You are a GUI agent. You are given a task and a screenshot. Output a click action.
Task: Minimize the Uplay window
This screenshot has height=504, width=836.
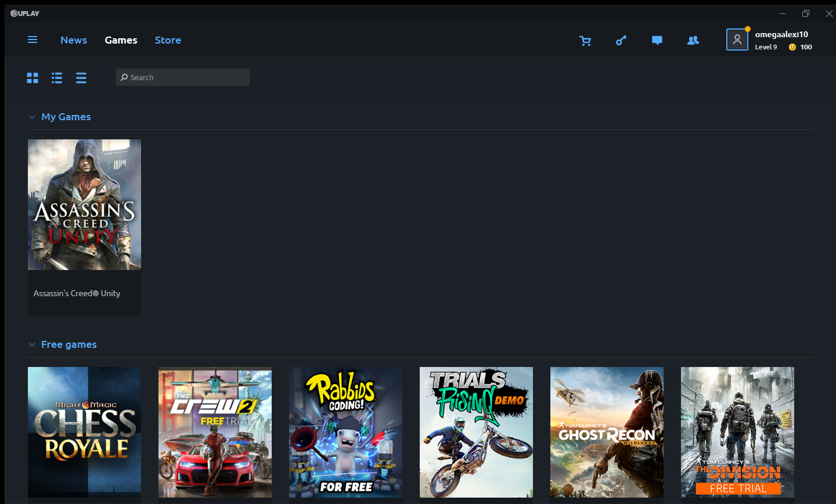click(x=783, y=13)
